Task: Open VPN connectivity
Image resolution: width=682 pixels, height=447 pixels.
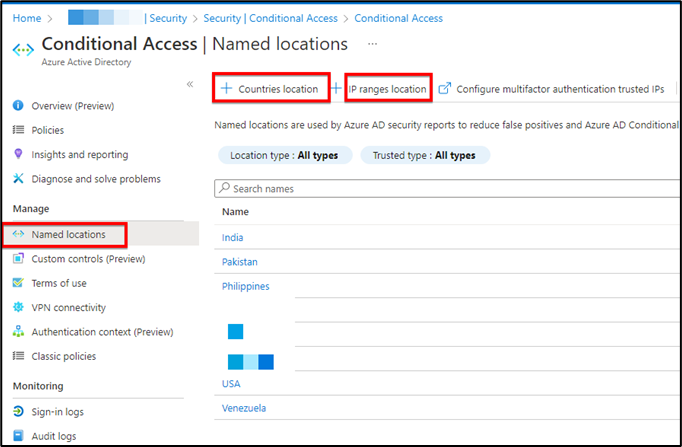Action: [68, 307]
